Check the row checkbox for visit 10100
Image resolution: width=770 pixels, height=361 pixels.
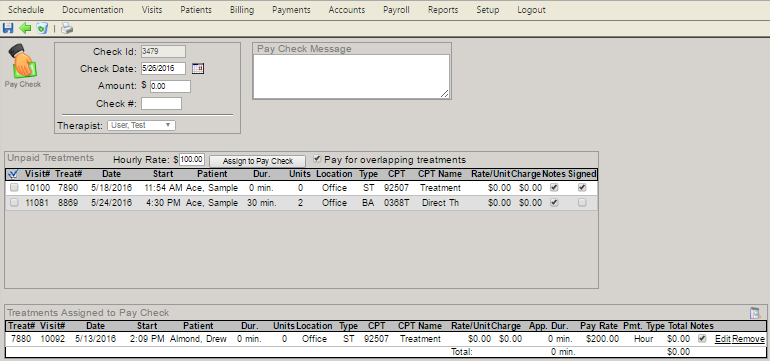coord(14,188)
